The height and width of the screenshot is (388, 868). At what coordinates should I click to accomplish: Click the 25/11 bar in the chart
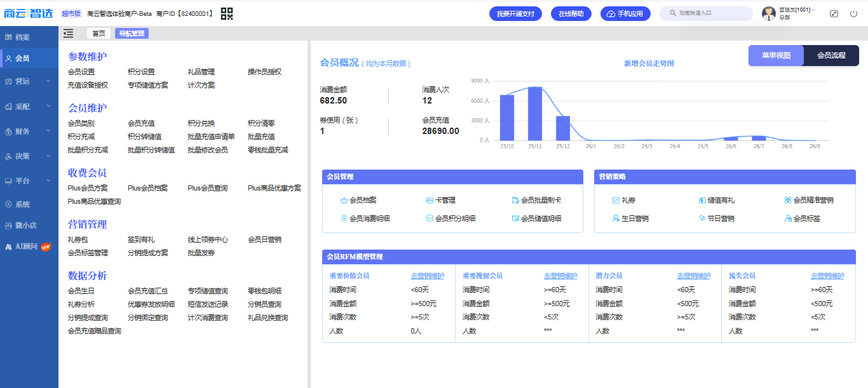pos(535,114)
